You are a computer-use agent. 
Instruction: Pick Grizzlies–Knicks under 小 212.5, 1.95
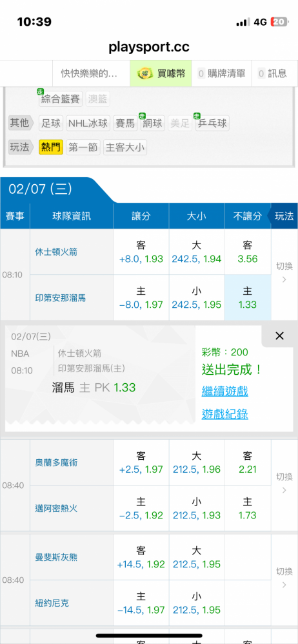point(197,603)
